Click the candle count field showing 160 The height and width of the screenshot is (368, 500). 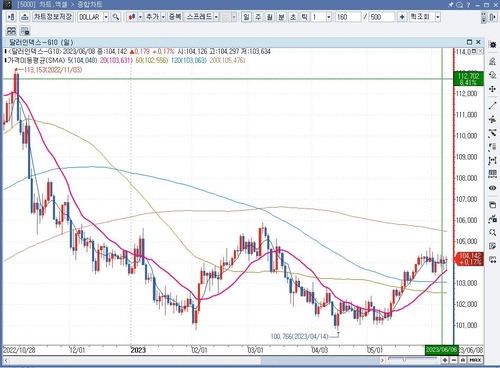(x=348, y=17)
